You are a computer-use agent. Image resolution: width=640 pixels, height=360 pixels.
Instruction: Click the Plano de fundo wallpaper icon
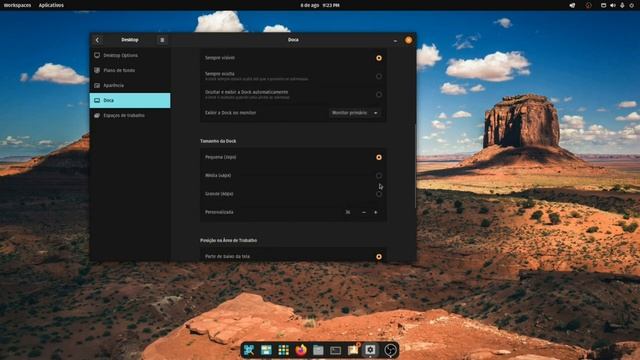pyautogui.click(x=97, y=70)
